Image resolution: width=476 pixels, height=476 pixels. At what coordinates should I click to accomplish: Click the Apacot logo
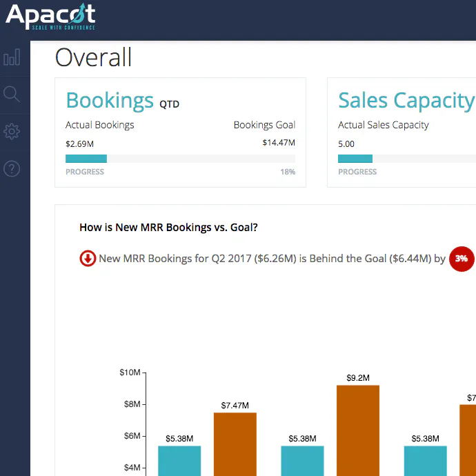(50, 17)
